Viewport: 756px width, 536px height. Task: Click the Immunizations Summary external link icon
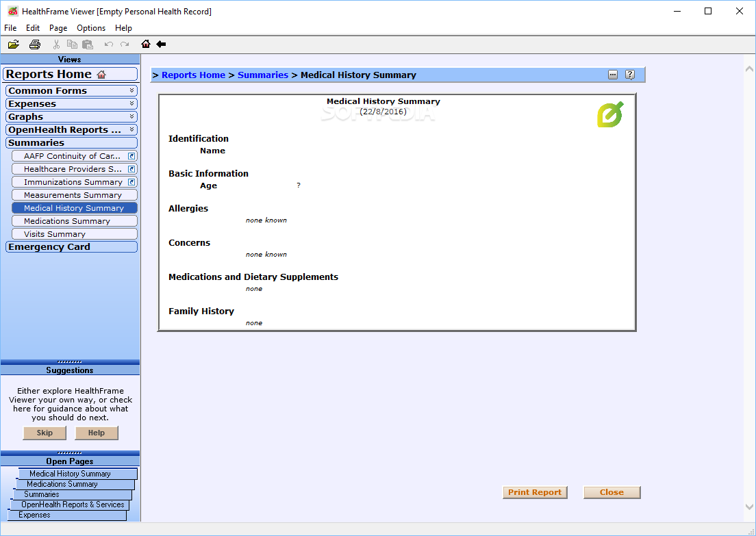pos(131,182)
